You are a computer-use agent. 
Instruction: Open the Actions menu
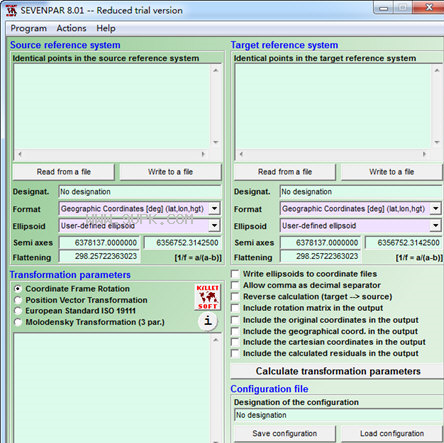(x=71, y=28)
